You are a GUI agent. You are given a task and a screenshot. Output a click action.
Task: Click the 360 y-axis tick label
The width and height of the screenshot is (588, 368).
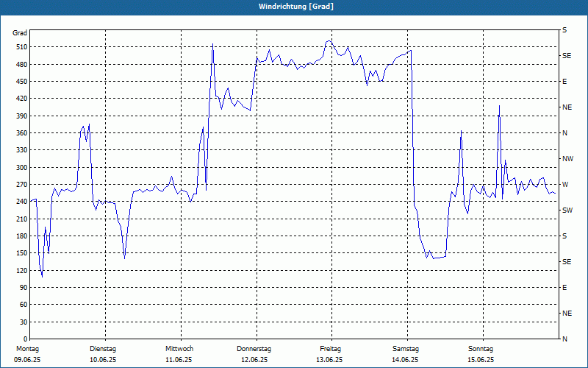(22, 133)
